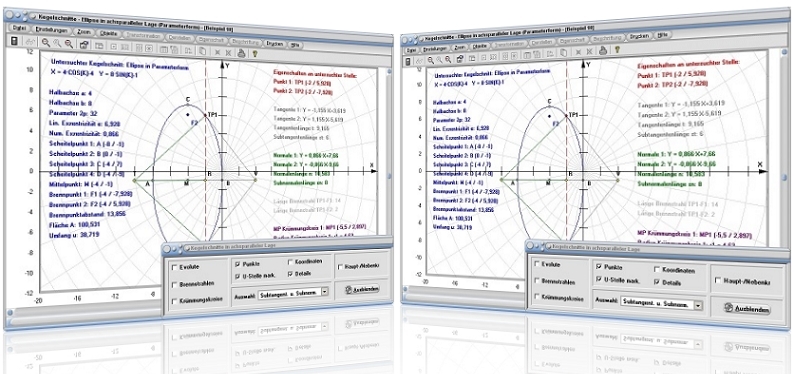Viewport: 794px width, 374px height.
Task: Enable Haupt-/Nebenkr. checkbox in right dialog
Action: [x=718, y=280]
